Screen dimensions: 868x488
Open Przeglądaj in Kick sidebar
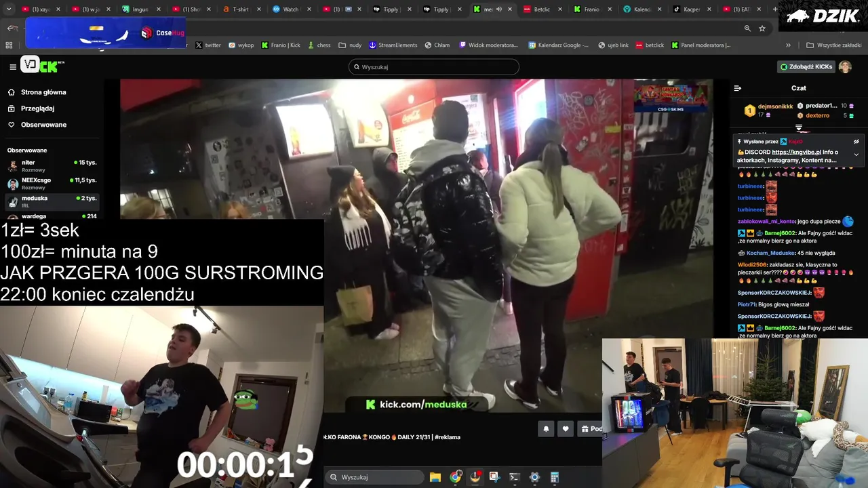(x=37, y=108)
